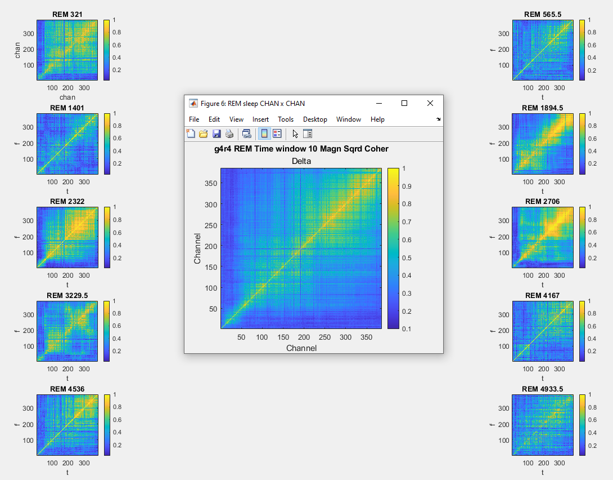Click the MATLAB logo in Figure 6 title bar

pyautogui.click(x=193, y=103)
